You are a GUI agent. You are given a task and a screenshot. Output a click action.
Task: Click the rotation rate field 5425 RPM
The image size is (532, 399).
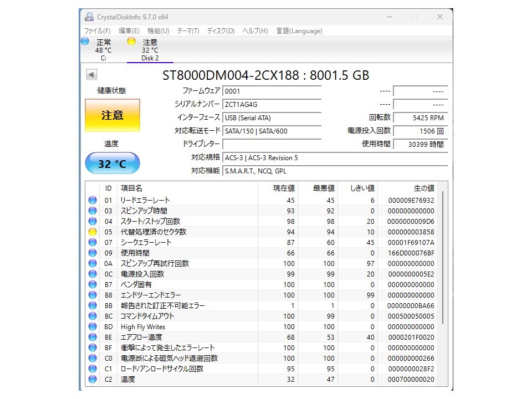click(421, 117)
